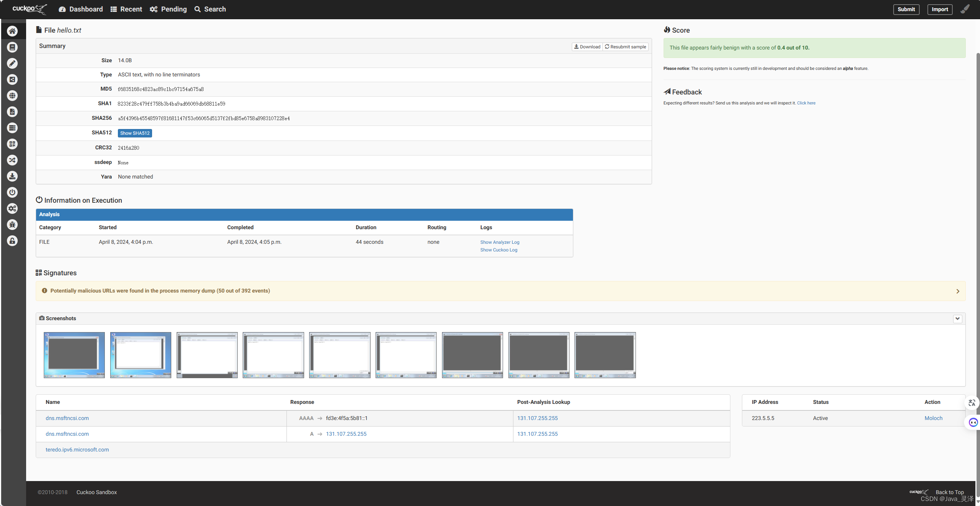Collapse the Screenshots panel chevron

(x=957, y=318)
